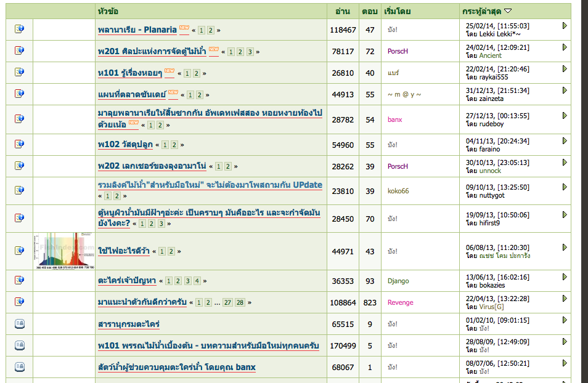Image resolution: width=588 pixels, height=383 pixels.
Task: Click topic icon for W101 พรรณไม้น้ำเบื้องต้น
Action: [x=19, y=345]
